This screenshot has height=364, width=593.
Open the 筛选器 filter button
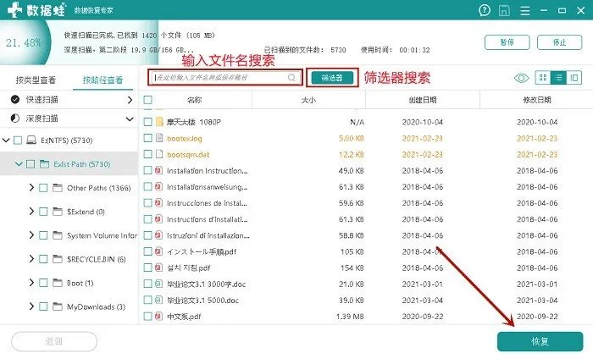coord(332,78)
